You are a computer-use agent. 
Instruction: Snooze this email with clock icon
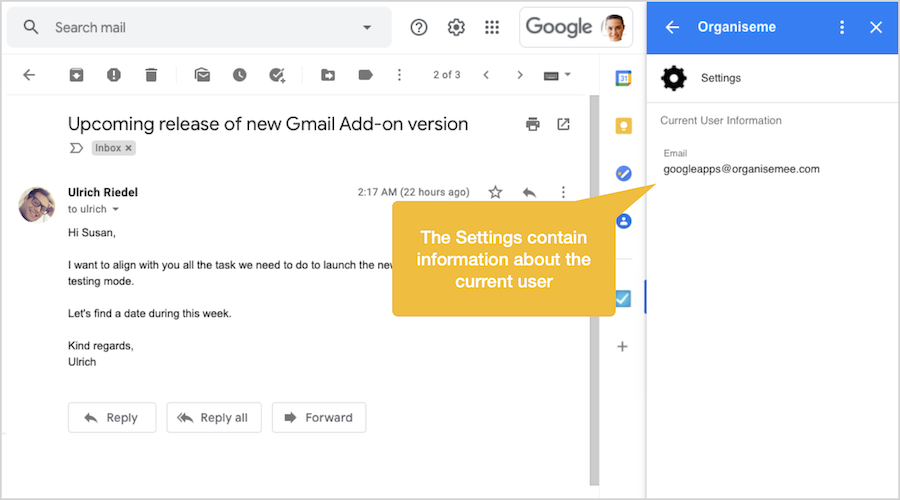[x=239, y=75]
